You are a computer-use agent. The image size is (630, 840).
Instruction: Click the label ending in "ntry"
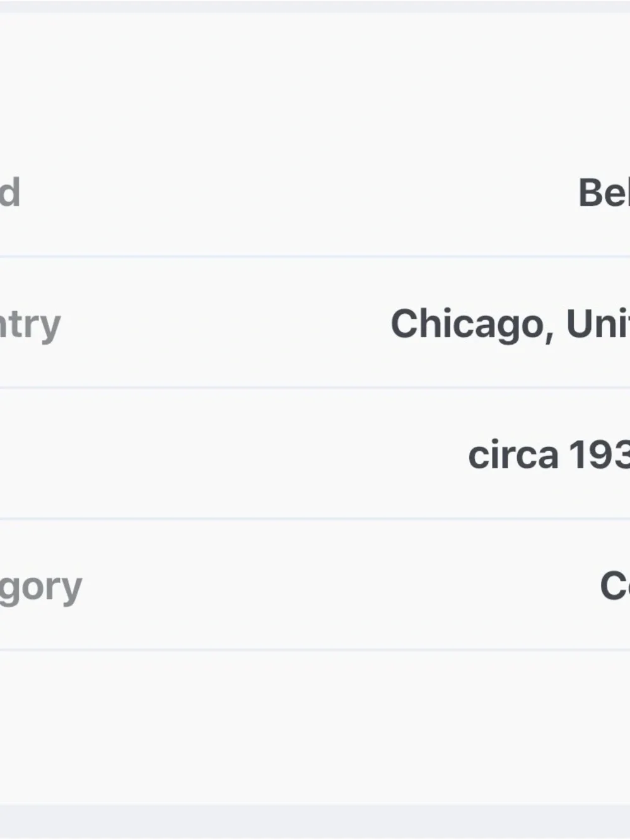30,325
